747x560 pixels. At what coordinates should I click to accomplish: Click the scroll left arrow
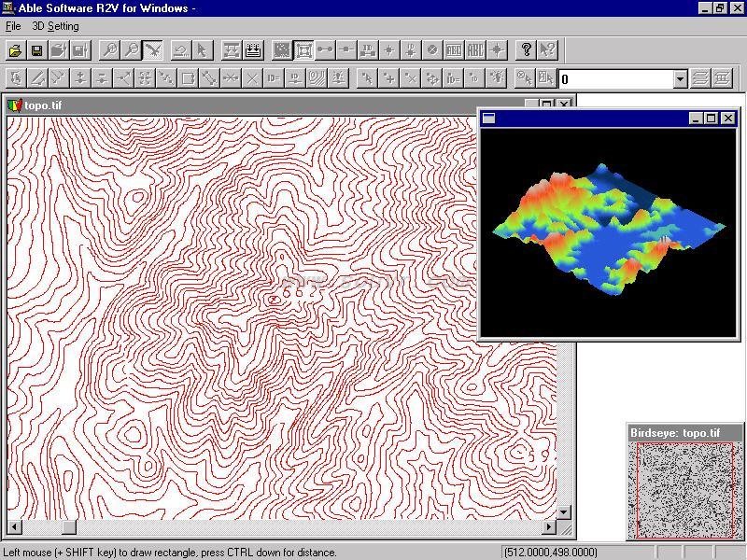(x=14, y=527)
